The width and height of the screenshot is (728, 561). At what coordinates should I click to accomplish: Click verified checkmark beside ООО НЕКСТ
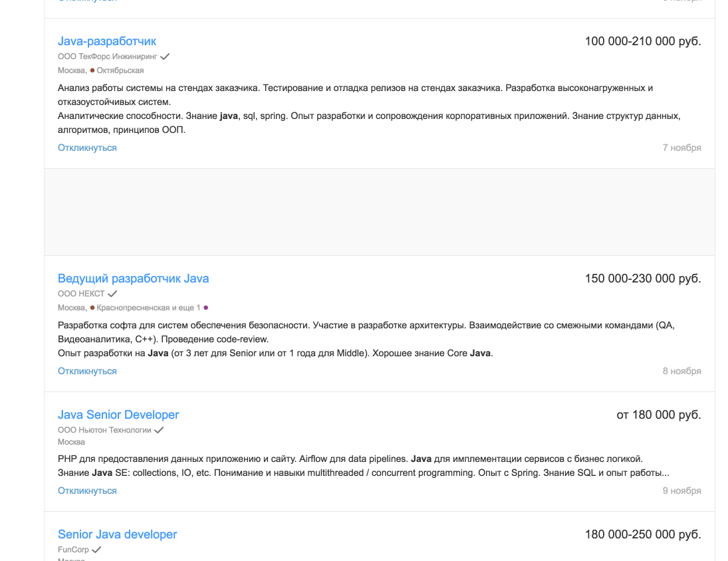[112, 294]
